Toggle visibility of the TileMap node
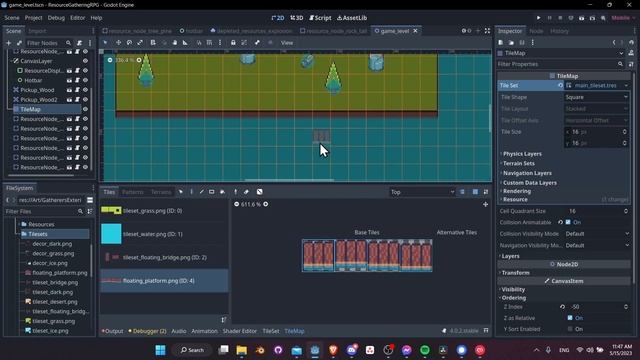The height and width of the screenshot is (360, 640). (85, 109)
